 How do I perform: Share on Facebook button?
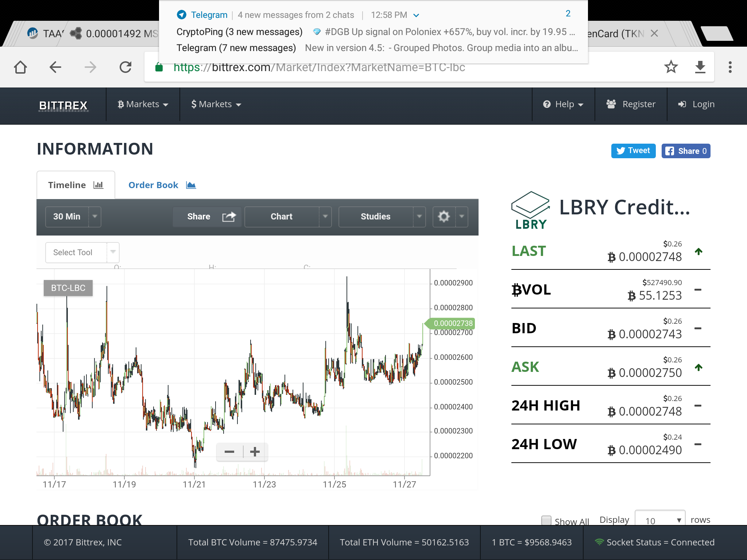[x=686, y=151]
